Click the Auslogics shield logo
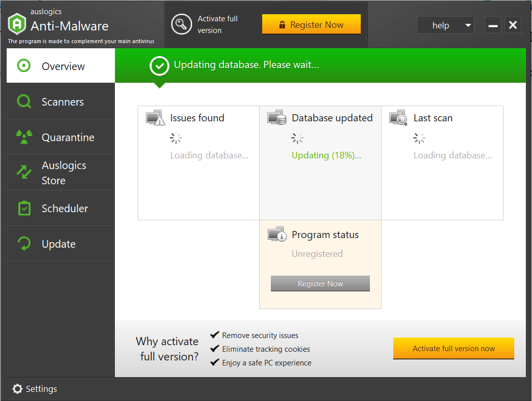The width and height of the screenshot is (532, 401). pos(17,23)
